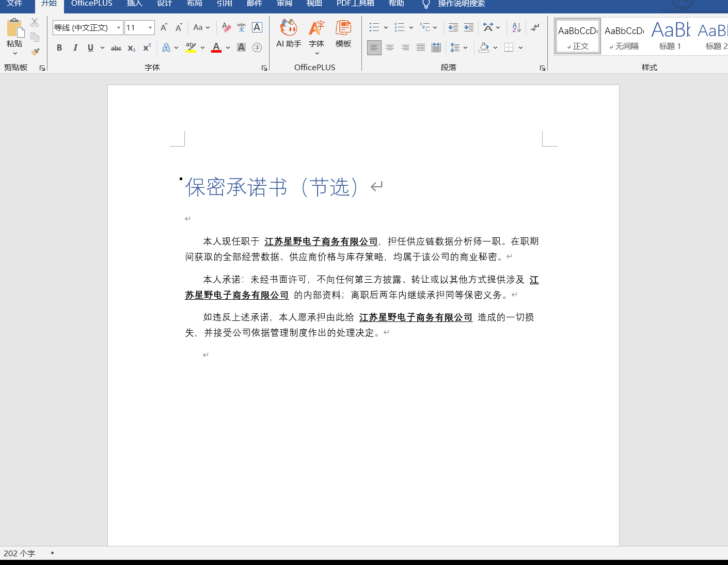The image size is (728, 565).
Task: Apply red font color
Action: [x=216, y=47]
